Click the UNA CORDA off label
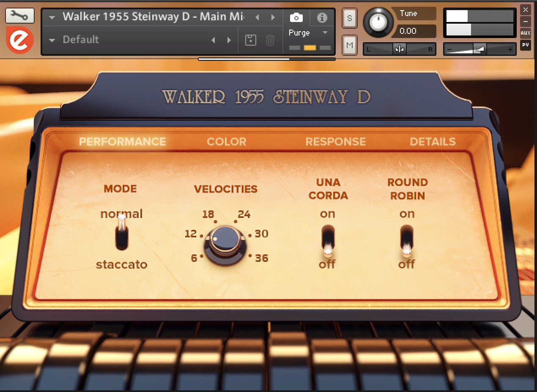This screenshot has height=392, width=537. 327,264
